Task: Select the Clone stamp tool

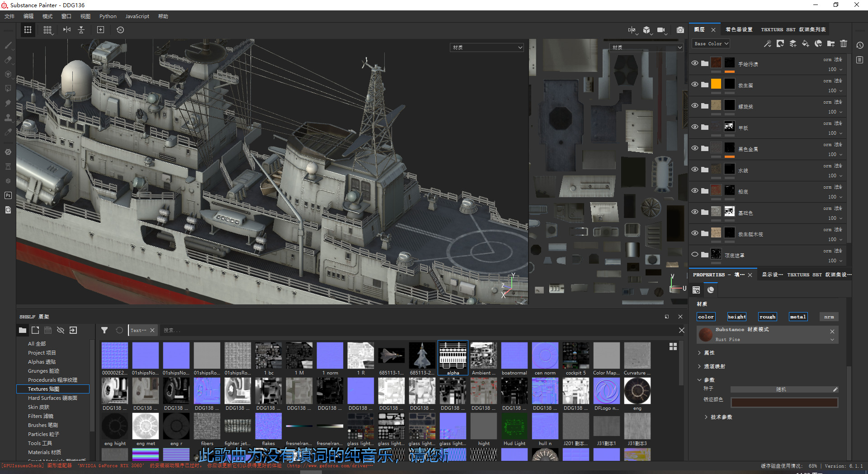Action: point(8,118)
